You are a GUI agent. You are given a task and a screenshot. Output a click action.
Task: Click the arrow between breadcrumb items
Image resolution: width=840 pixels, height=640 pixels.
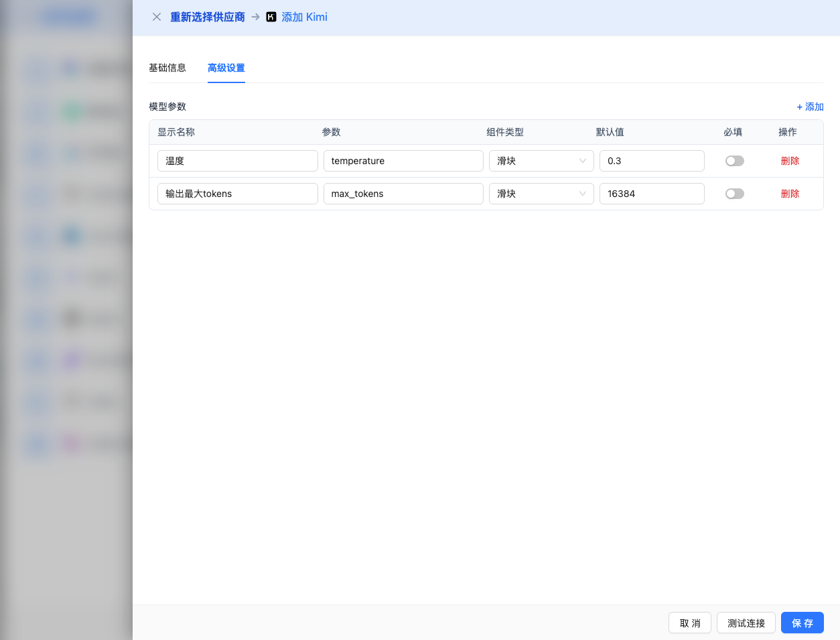255,17
